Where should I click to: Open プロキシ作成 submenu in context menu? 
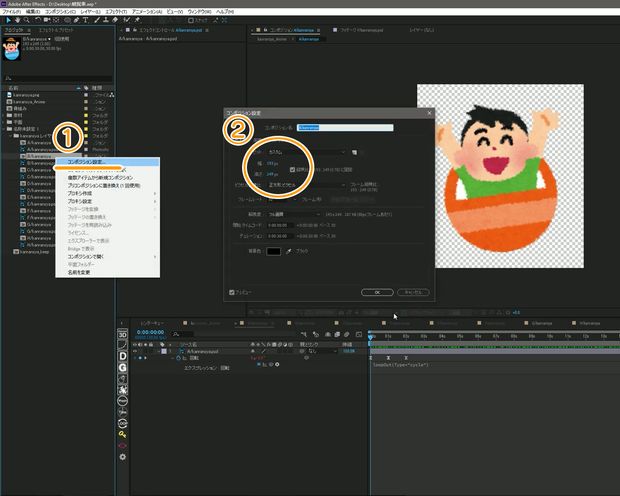tap(107, 193)
